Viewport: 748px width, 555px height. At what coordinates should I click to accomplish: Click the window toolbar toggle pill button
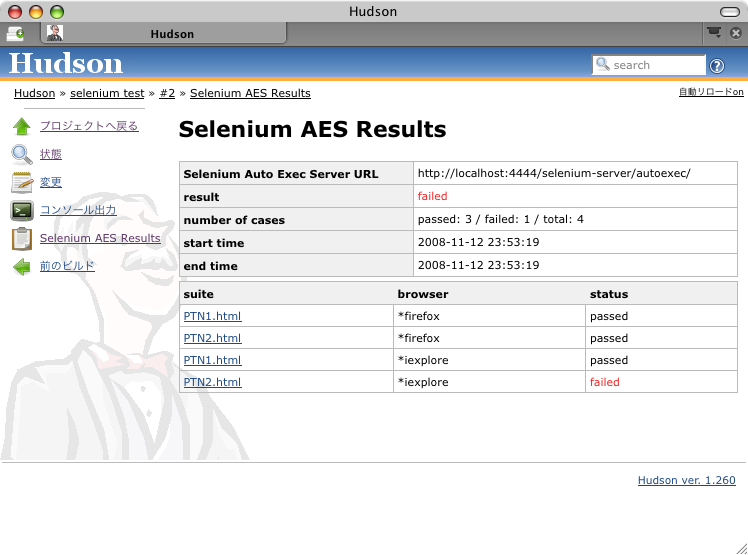coord(729,11)
